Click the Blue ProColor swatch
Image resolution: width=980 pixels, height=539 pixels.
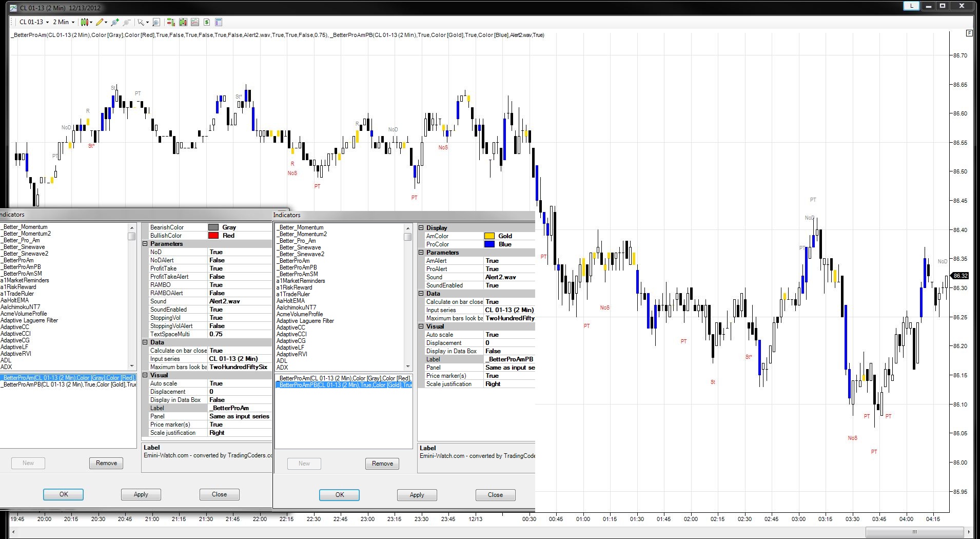coord(489,244)
